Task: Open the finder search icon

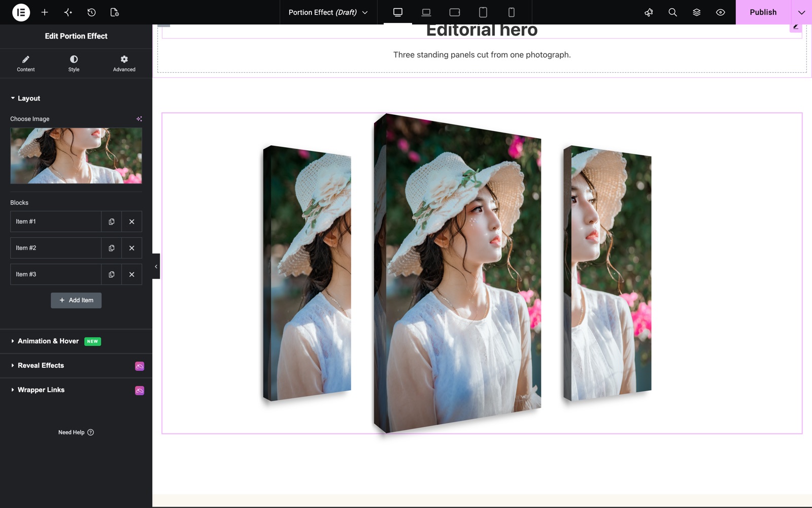Action: coord(672,12)
